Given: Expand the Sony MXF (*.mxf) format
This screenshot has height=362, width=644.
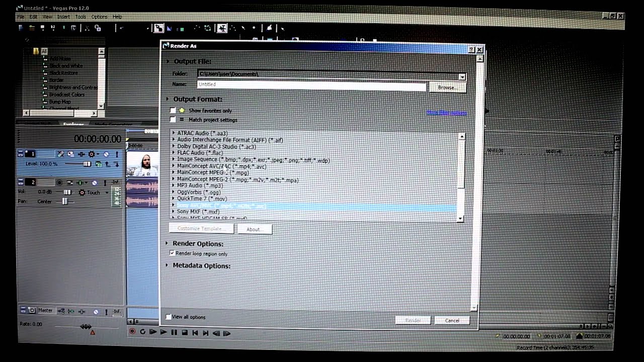Looking at the screenshot, I should (x=174, y=212).
